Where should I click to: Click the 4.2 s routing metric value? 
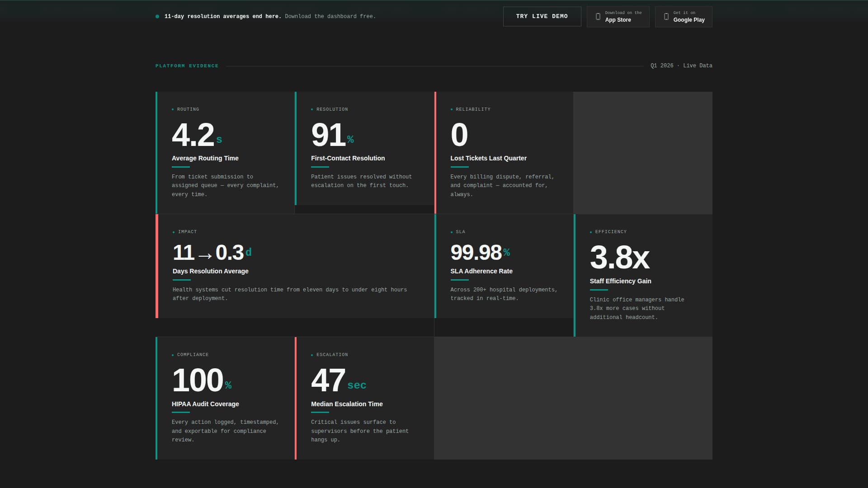coord(197,135)
